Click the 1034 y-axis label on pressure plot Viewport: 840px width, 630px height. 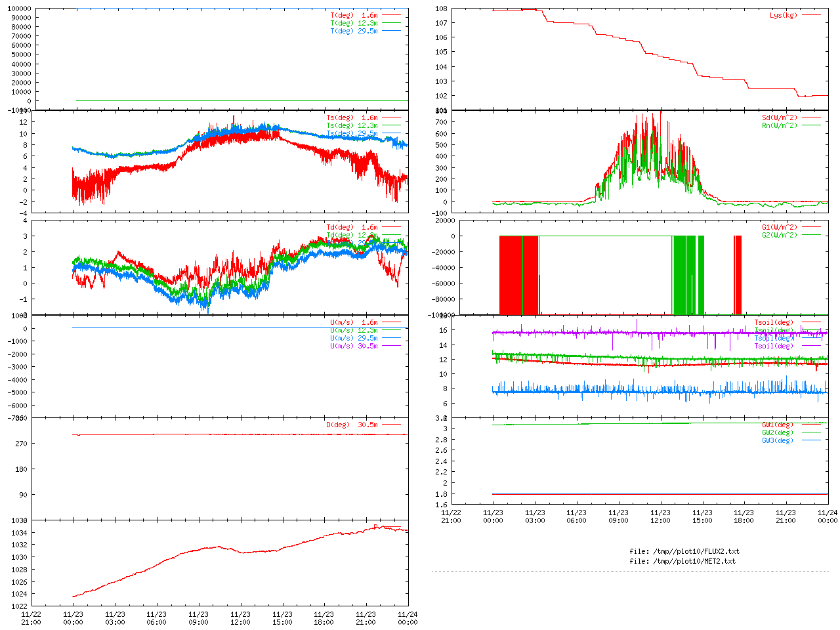(19, 533)
